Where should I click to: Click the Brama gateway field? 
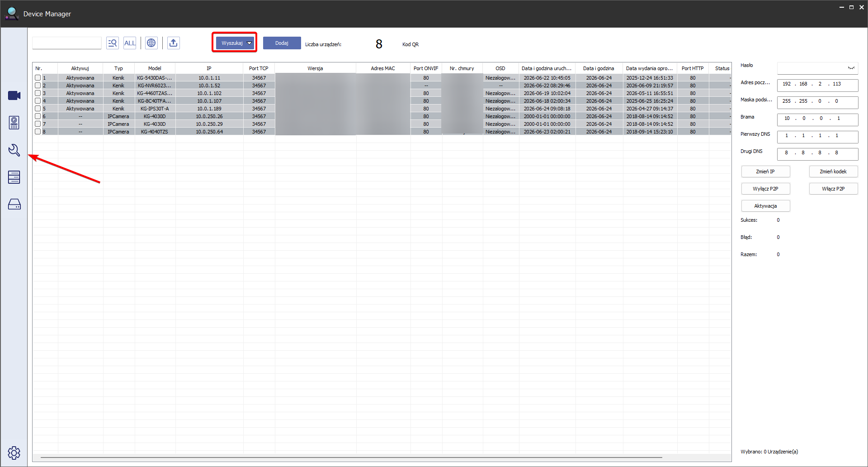(x=817, y=119)
